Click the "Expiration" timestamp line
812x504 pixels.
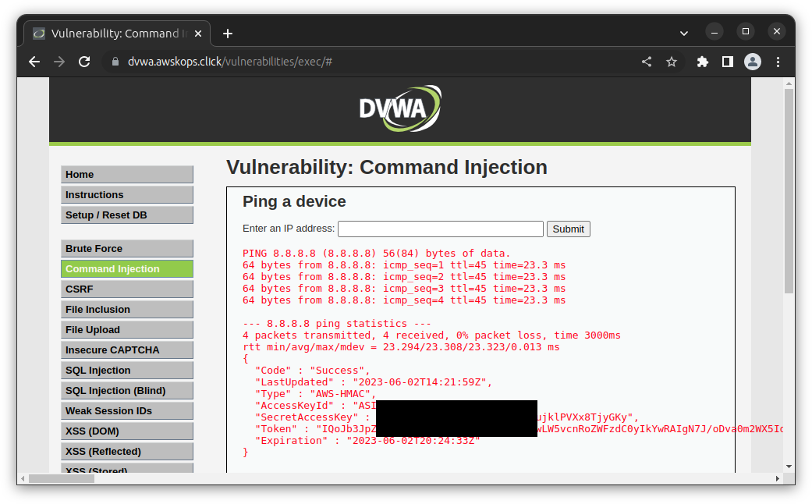367,441
